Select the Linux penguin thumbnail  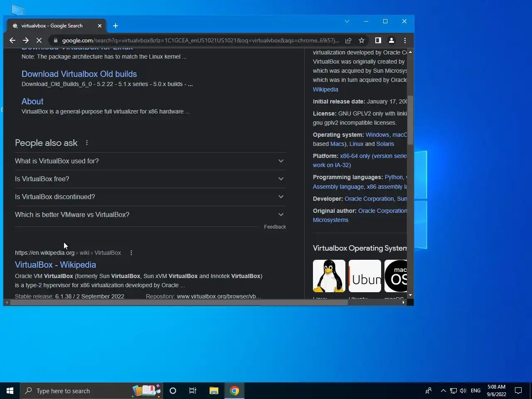click(x=329, y=276)
